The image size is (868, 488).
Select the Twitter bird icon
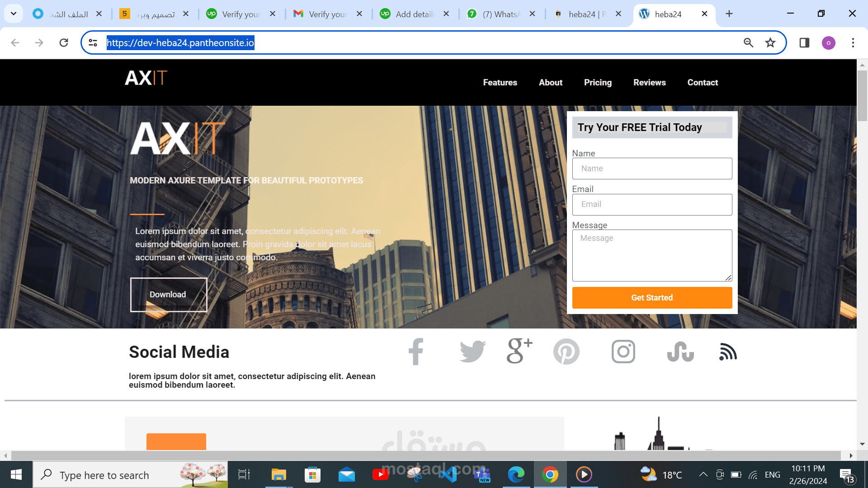point(472,352)
